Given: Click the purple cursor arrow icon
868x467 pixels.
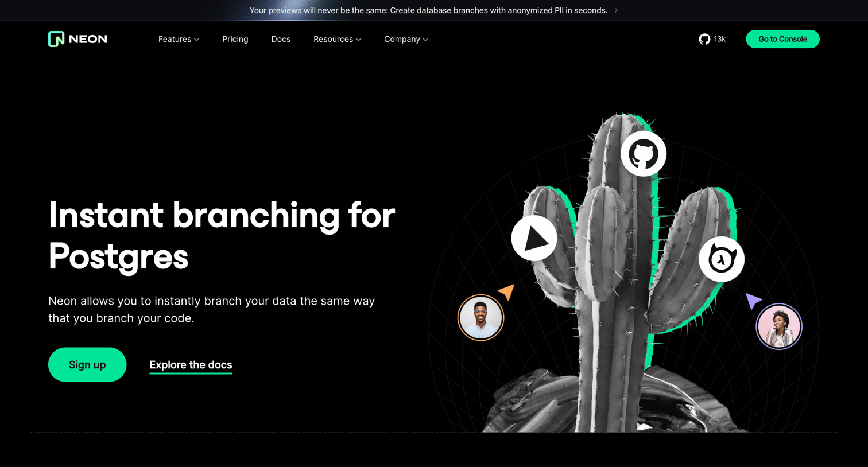Looking at the screenshot, I should click(x=753, y=301).
